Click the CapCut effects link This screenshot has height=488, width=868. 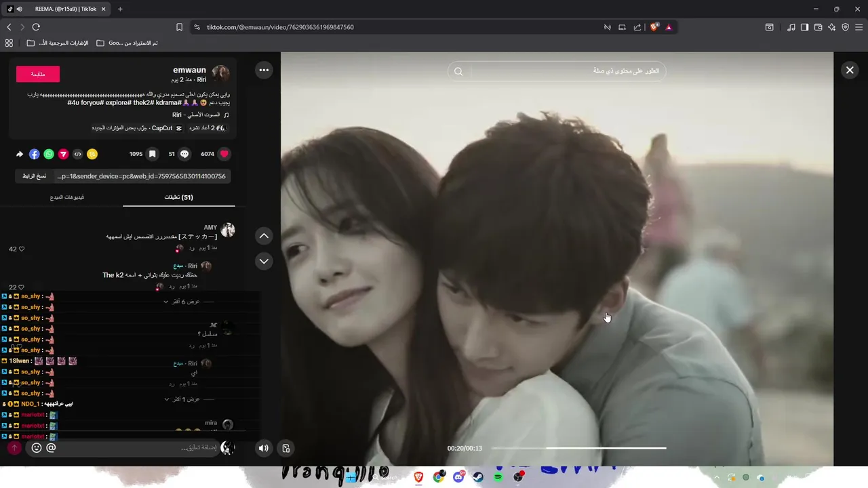tap(138, 128)
